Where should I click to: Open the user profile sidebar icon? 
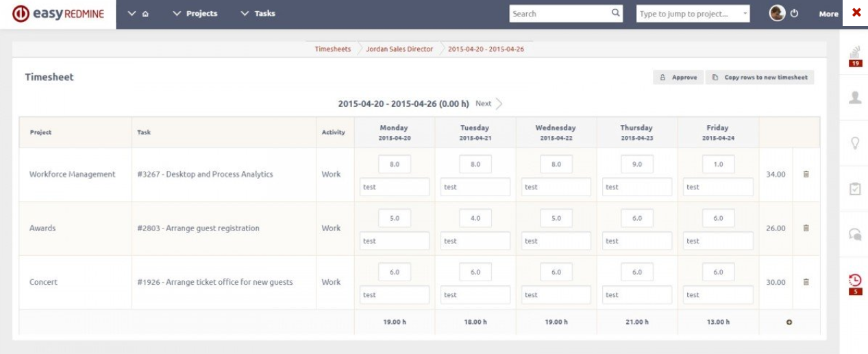(x=855, y=97)
